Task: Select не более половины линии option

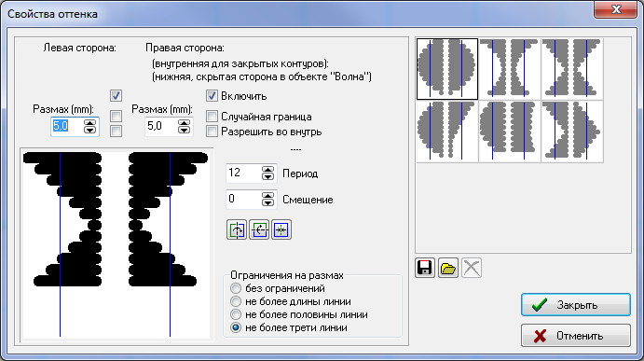Action: pyautogui.click(x=236, y=314)
